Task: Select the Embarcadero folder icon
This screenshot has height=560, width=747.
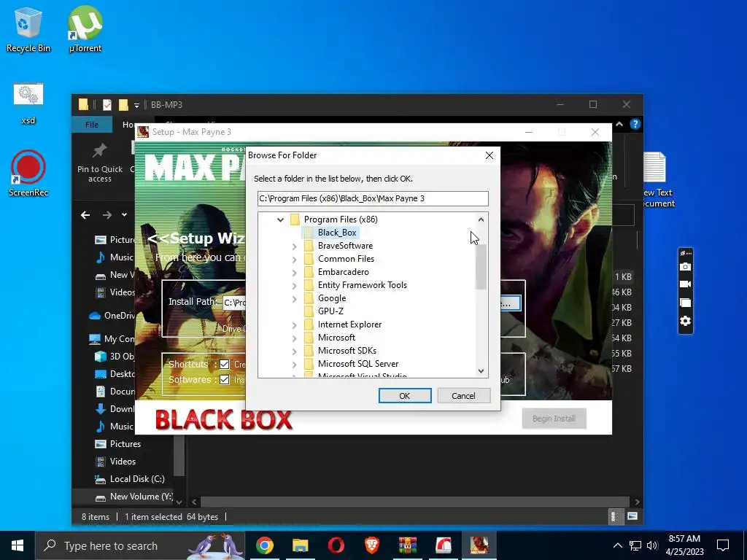Action: pos(309,272)
